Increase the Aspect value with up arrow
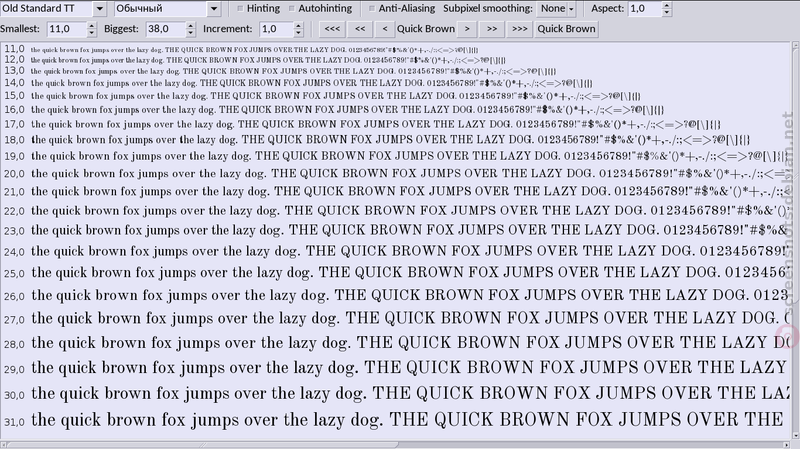This screenshot has height=449, width=800. click(667, 5)
